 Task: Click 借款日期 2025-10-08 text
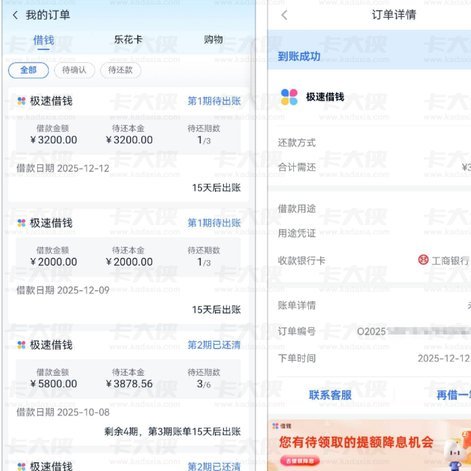63,412
